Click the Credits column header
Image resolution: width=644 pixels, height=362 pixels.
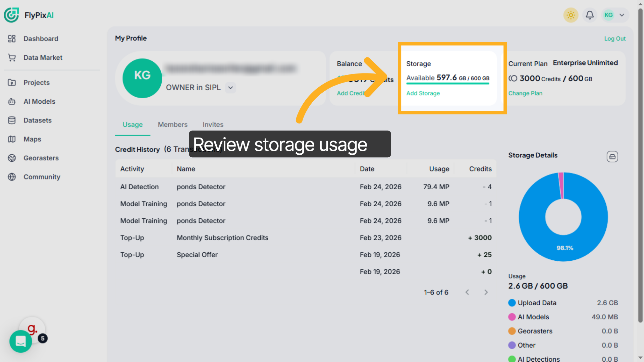pos(480,169)
